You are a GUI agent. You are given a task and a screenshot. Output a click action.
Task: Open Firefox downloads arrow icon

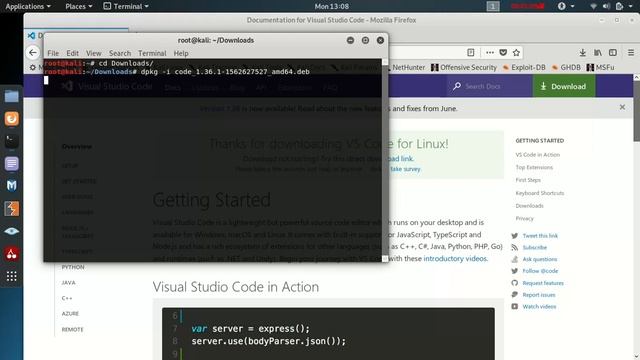582,52
